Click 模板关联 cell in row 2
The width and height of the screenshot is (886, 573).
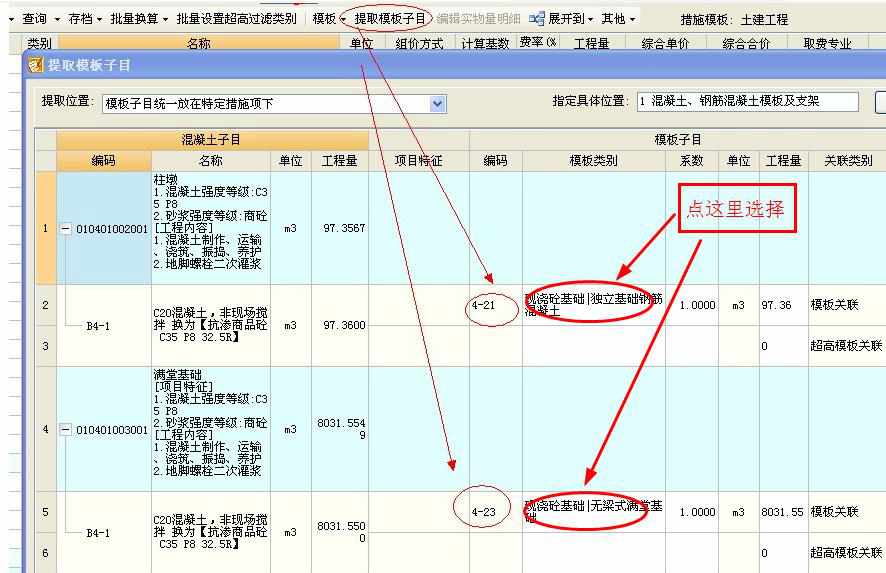tap(847, 305)
